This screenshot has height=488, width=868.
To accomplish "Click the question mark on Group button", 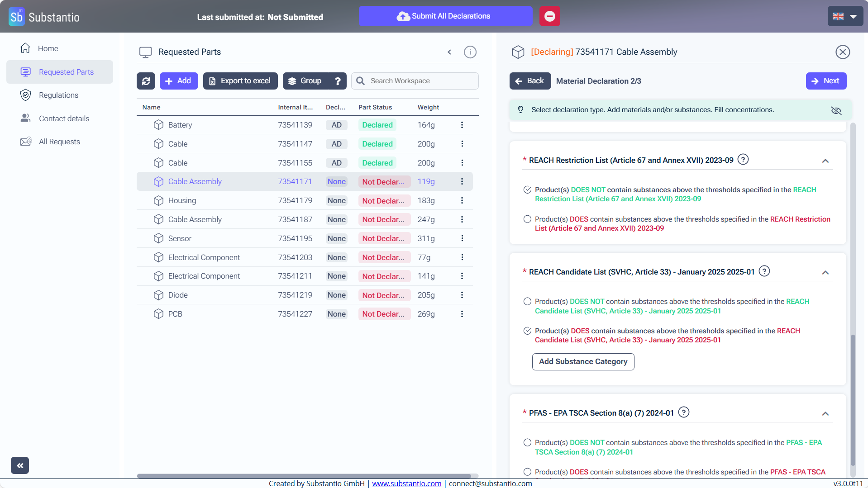I will [x=338, y=81].
